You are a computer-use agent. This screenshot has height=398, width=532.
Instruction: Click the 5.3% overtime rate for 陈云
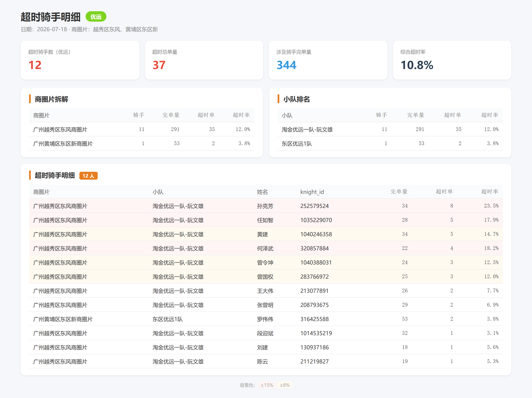[x=493, y=361]
